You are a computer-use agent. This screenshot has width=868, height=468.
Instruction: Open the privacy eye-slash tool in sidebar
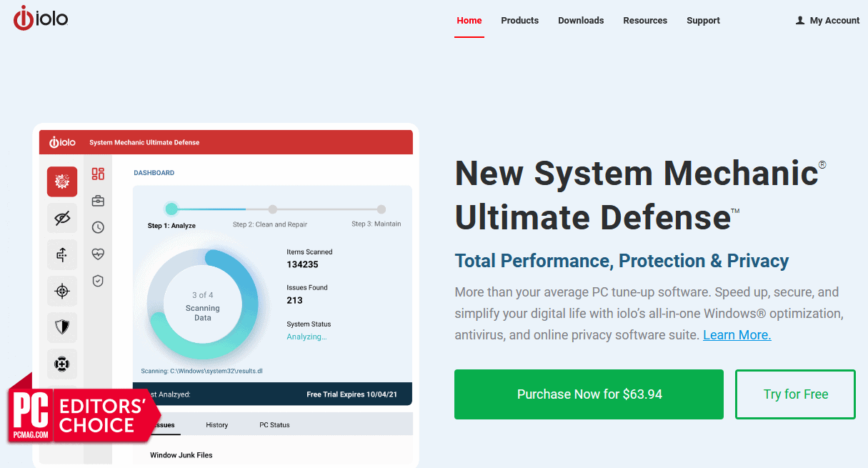click(x=62, y=217)
